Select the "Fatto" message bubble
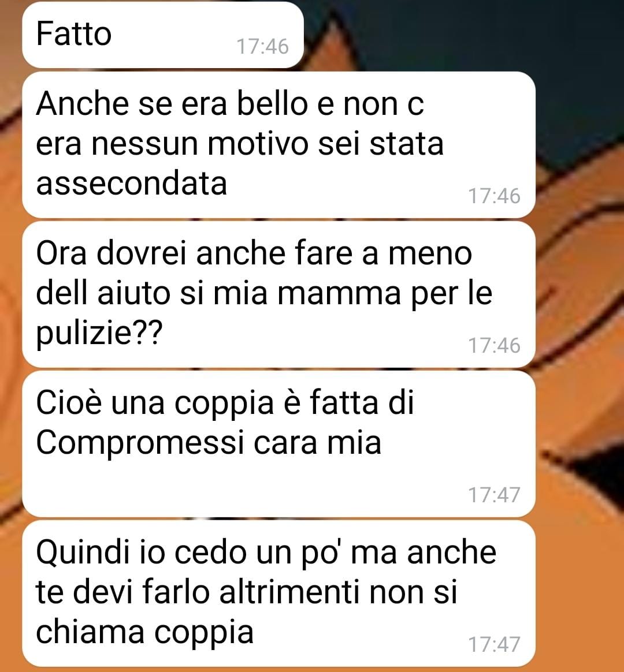Screen dimensions: 624x672 point(163,35)
